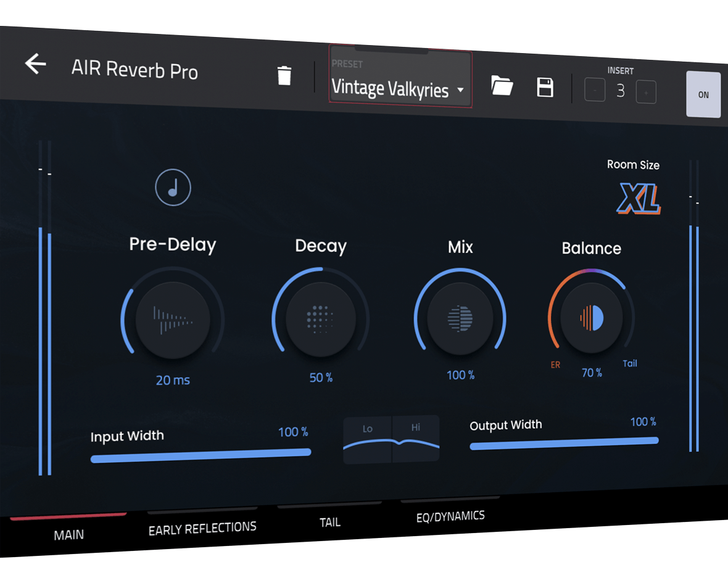Click the Lo/Hi EQ curve display
Viewport: 728px width, 583px height.
[391, 439]
